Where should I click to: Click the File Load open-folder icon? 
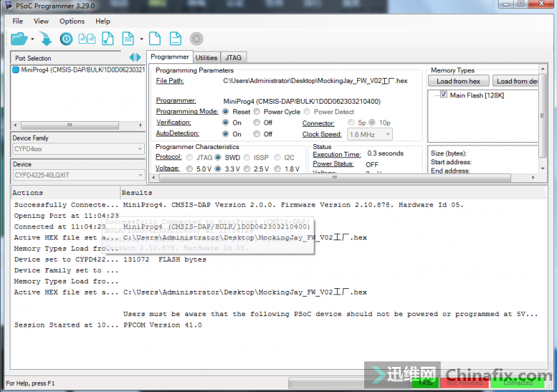pos(19,39)
